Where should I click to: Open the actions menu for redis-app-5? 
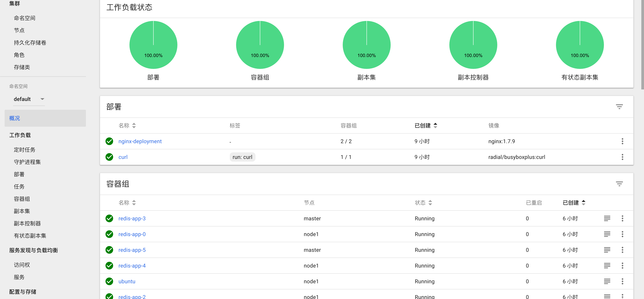[x=622, y=250]
